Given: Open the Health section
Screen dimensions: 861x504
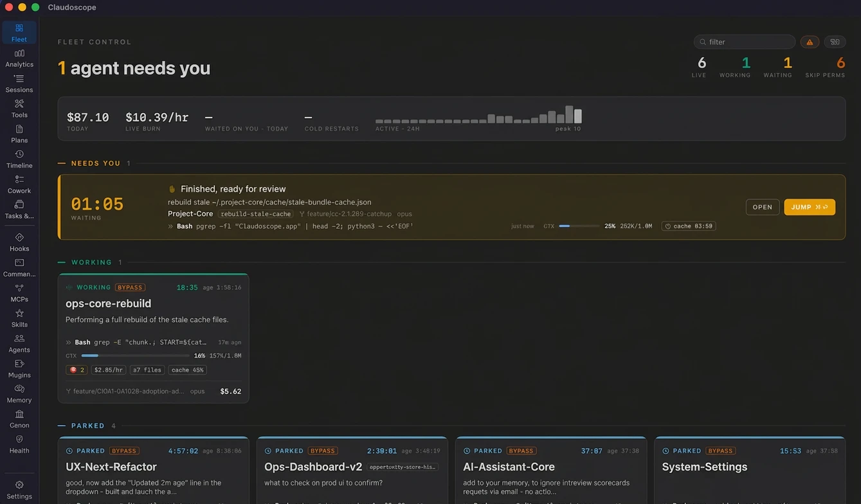Looking at the screenshot, I should [19, 444].
